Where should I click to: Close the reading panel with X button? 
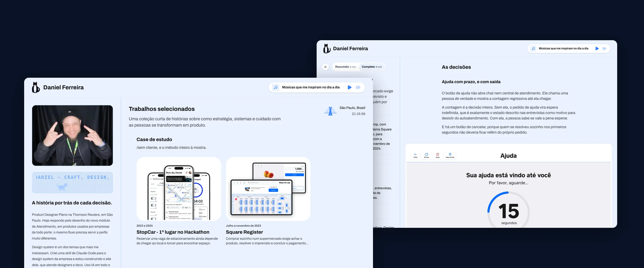[x=325, y=67]
